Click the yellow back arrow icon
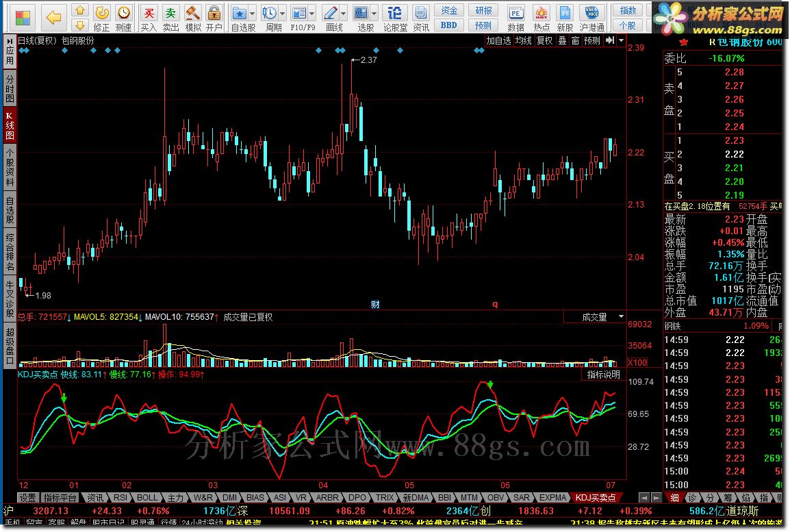The height and width of the screenshot is (532, 790). pyautogui.click(x=53, y=18)
